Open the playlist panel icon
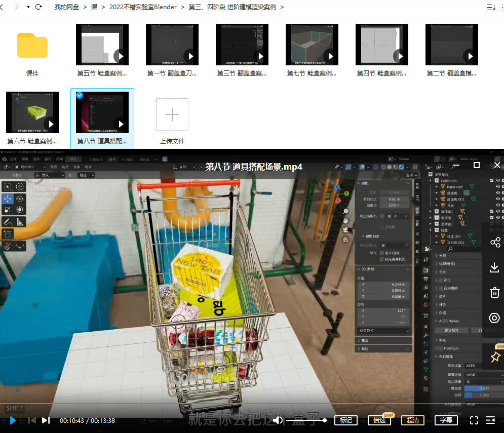 point(490,420)
